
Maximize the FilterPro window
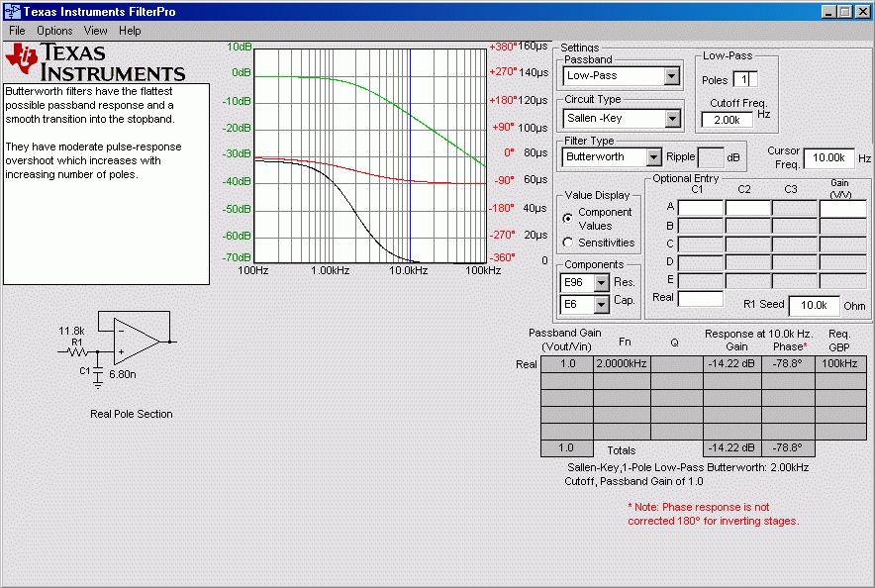(845, 12)
